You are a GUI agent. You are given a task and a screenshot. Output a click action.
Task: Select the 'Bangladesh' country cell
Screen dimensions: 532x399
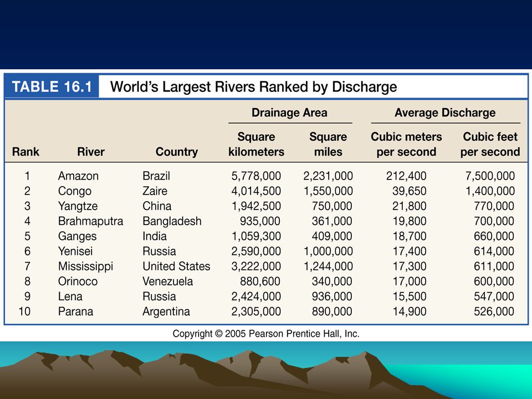click(172, 221)
